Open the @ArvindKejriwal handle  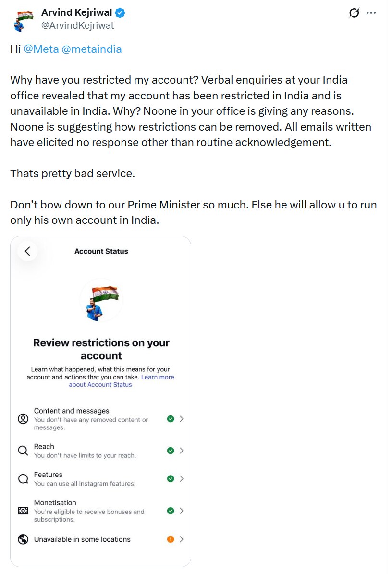(x=78, y=25)
